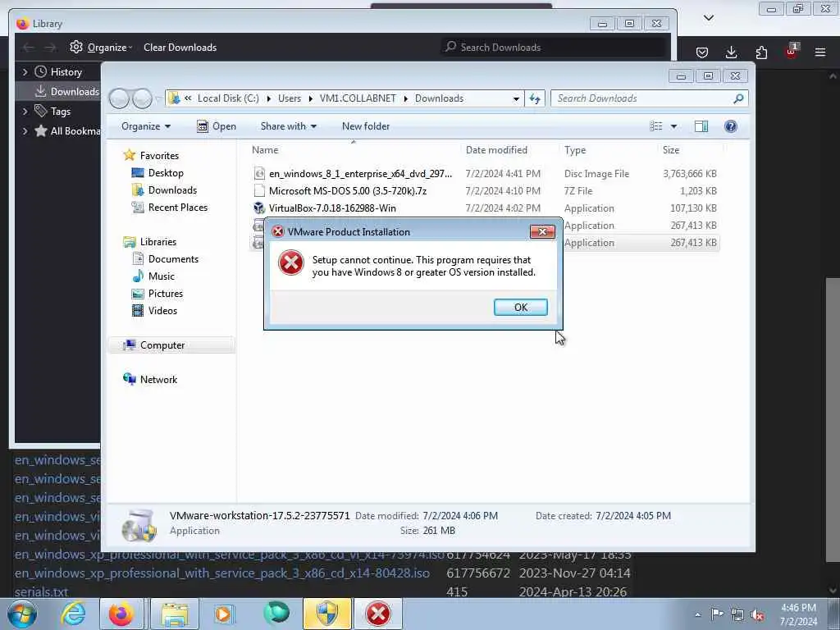Click Search Downloads field in Firefox Library
The width and height of the screenshot is (840, 630).
pyautogui.click(x=554, y=47)
